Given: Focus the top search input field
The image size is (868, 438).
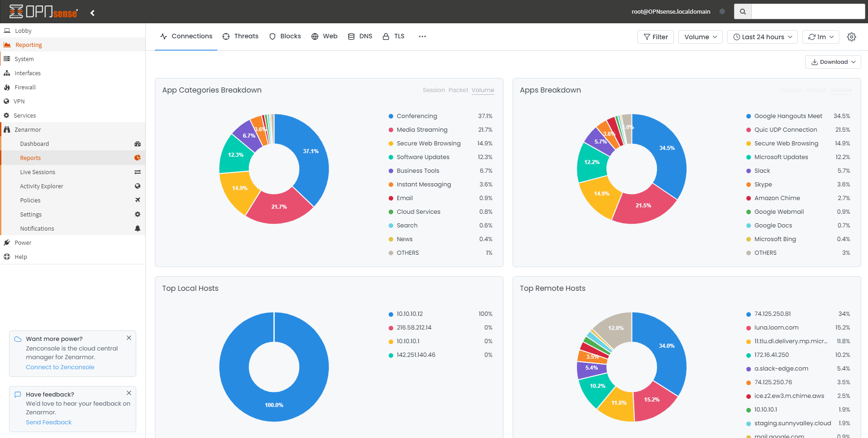Looking at the screenshot, I should click(x=808, y=11).
